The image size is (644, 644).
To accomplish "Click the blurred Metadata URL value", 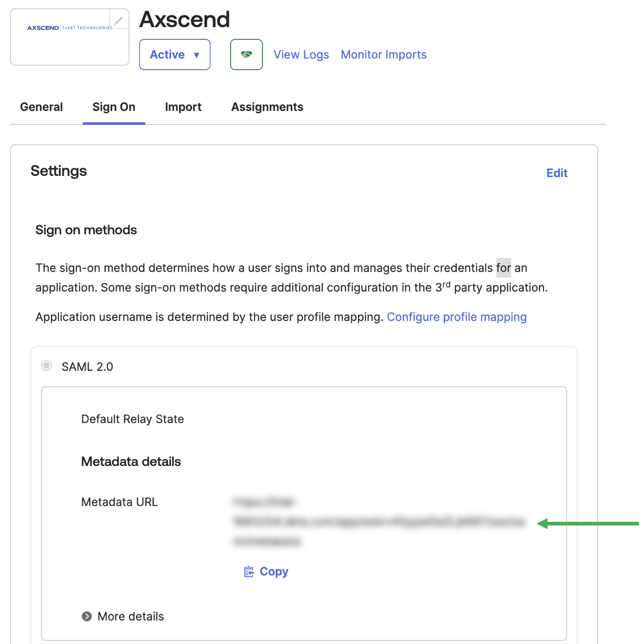I will coord(379,522).
